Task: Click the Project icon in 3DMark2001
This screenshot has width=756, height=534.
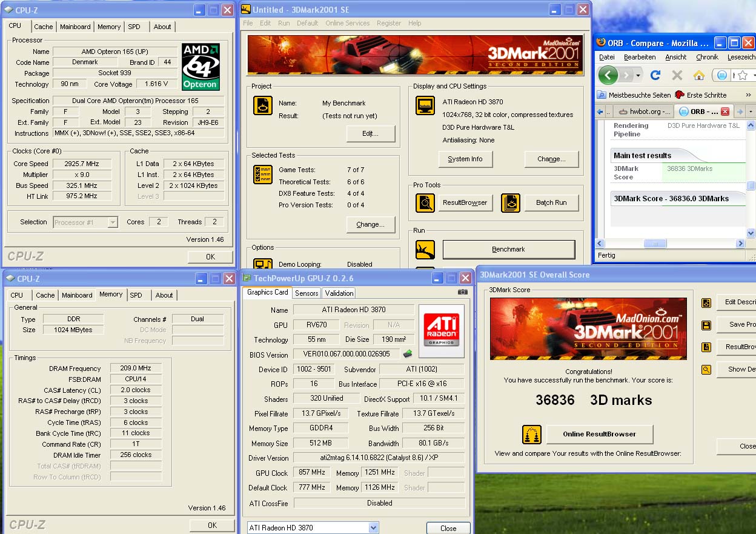Action: tap(262, 105)
